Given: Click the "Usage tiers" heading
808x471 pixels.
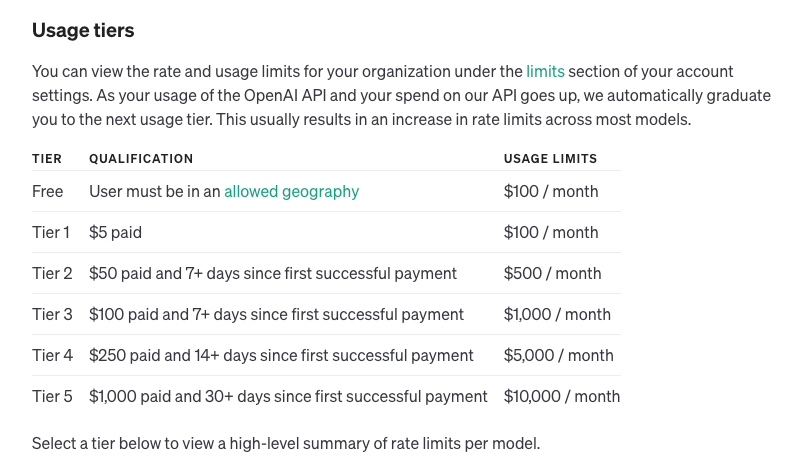Looking at the screenshot, I should pyautogui.click(x=83, y=30).
